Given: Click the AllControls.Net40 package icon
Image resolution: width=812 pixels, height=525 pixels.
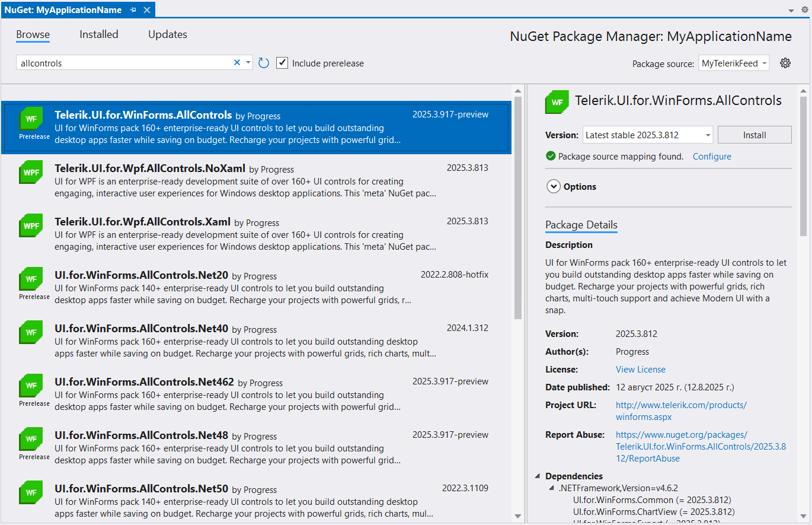Looking at the screenshot, I should [31, 332].
